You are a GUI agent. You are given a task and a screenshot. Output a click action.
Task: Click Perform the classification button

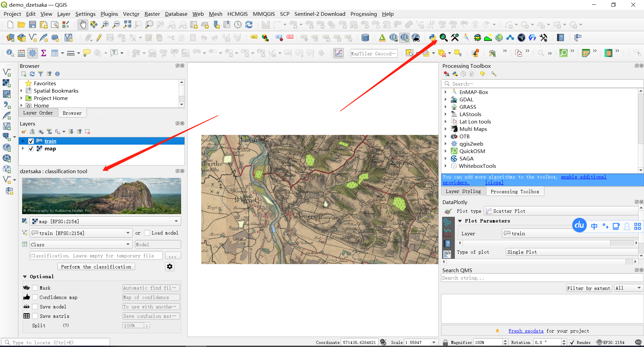pos(96,266)
